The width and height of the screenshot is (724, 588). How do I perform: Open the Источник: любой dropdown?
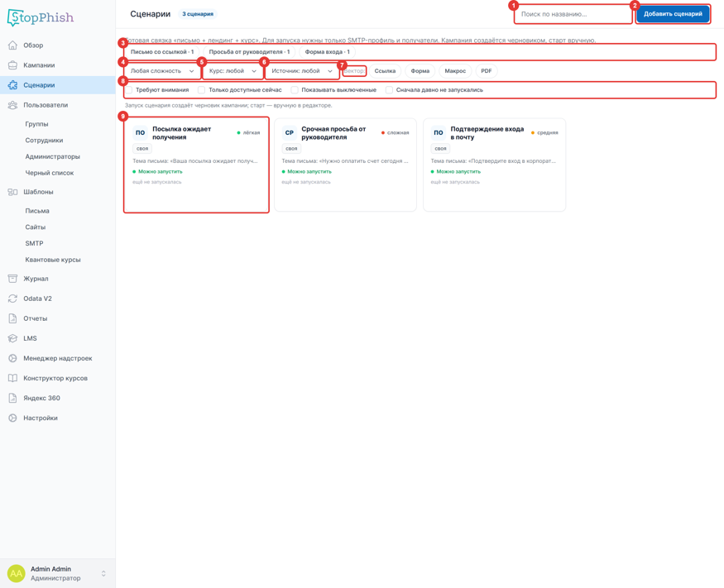click(302, 71)
